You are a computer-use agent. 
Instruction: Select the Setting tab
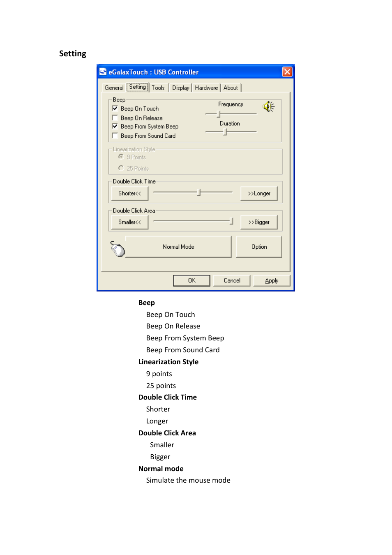(x=137, y=87)
